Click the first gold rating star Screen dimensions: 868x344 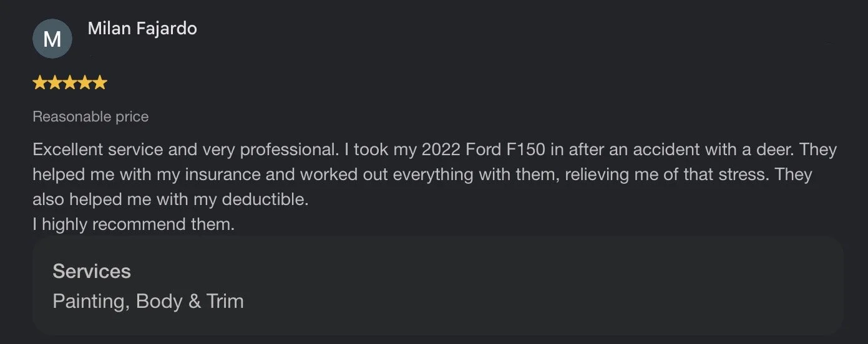39,83
